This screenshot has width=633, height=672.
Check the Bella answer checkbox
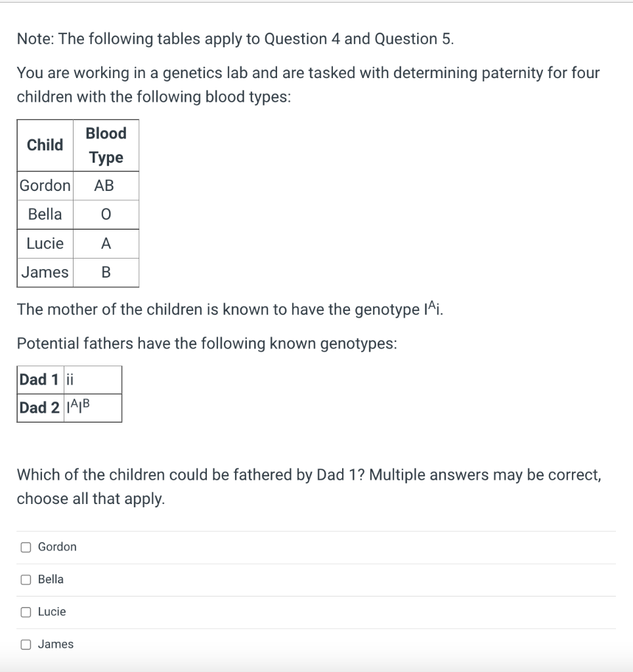24,579
